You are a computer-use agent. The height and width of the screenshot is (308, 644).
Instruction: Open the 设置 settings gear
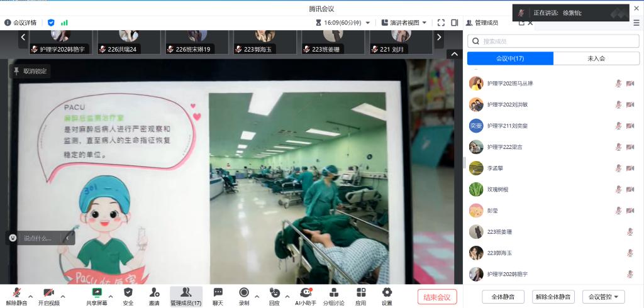click(x=387, y=296)
